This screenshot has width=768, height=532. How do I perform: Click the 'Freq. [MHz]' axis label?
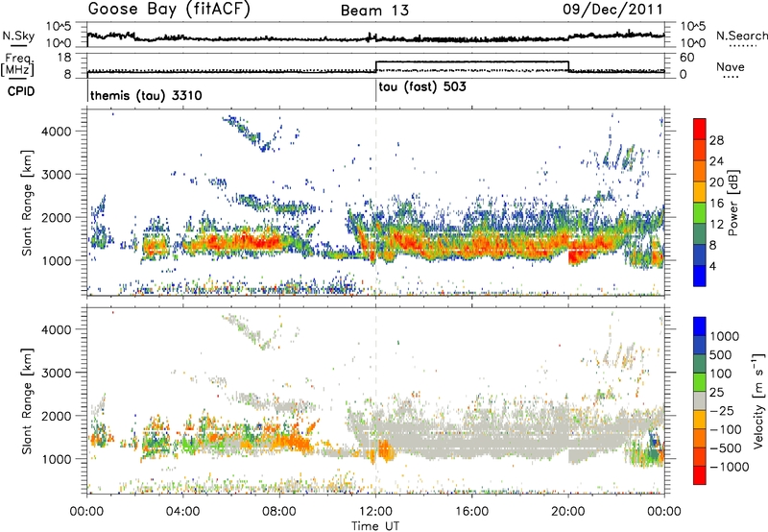coord(17,65)
